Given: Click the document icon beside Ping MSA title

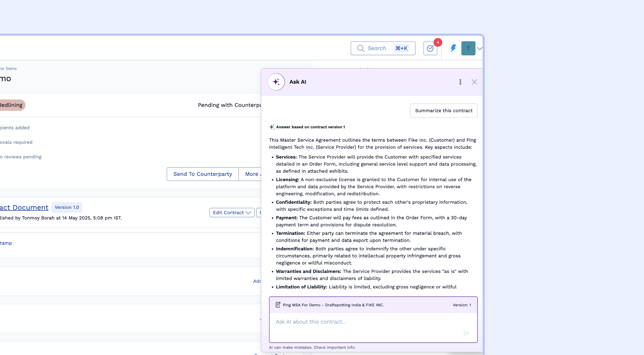Looking at the screenshot, I should point(278,305).
